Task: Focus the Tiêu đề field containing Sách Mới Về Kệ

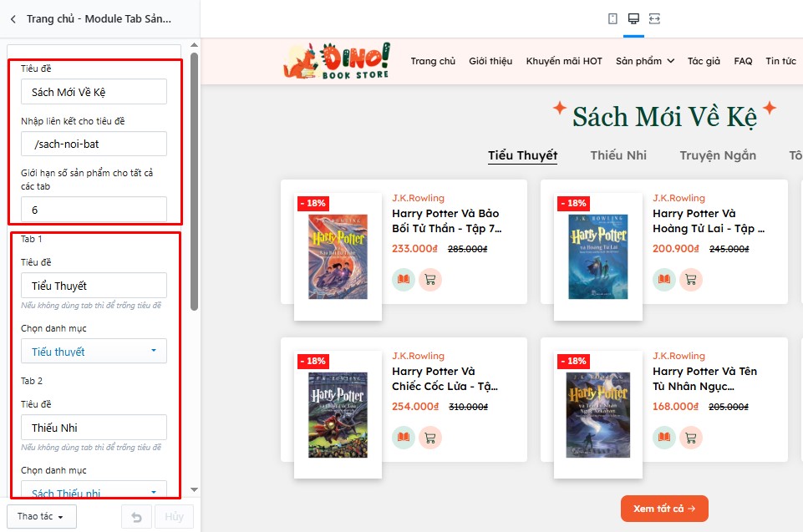Action: pos(94,92)
